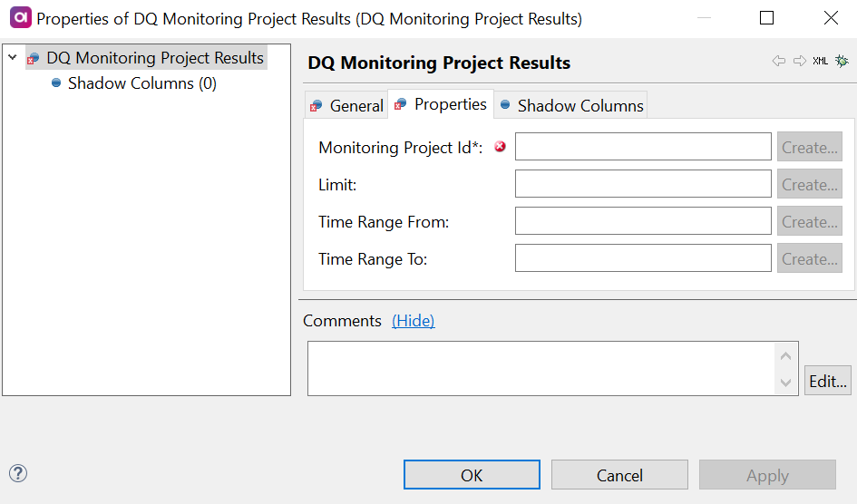
Task: Collapse the DQ Monitoring Project Results tree node
Action: [13, 58]
